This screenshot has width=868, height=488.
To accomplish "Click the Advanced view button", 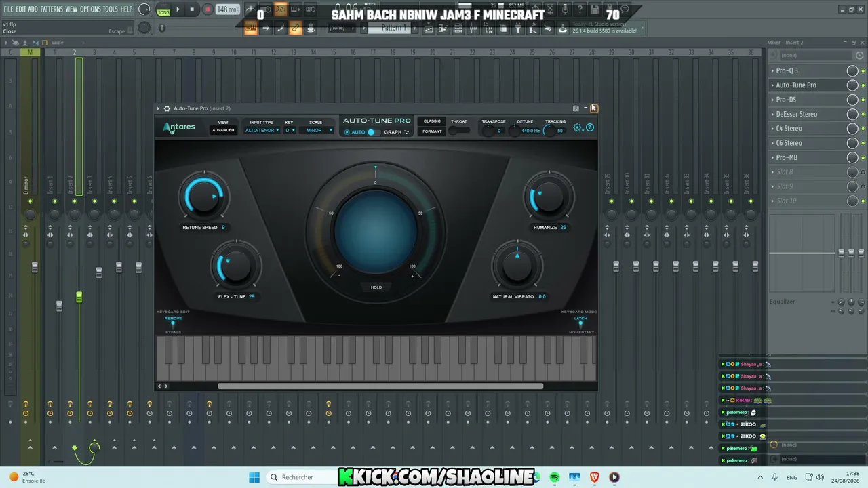I will [x=223, y=130].
